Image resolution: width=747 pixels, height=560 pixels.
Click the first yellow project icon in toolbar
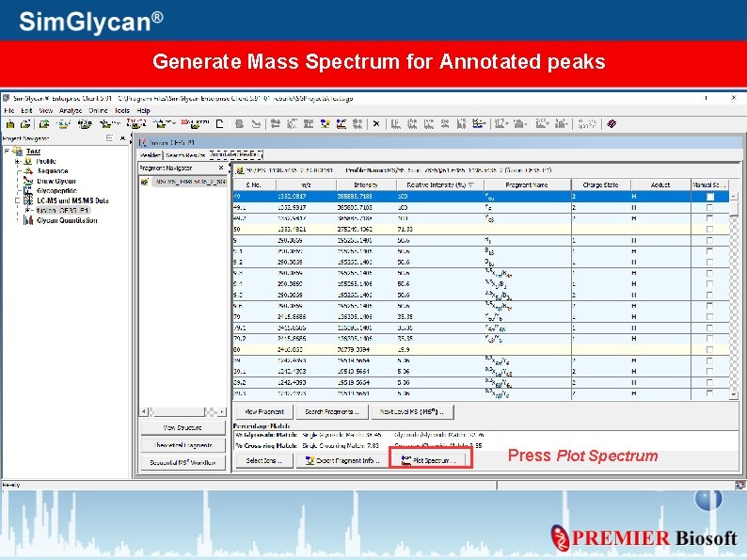pos(10,124)
